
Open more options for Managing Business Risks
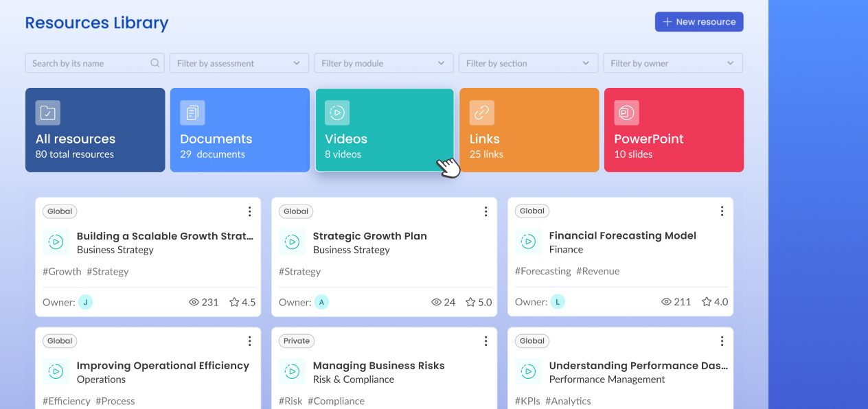click(x=486, y=341)
